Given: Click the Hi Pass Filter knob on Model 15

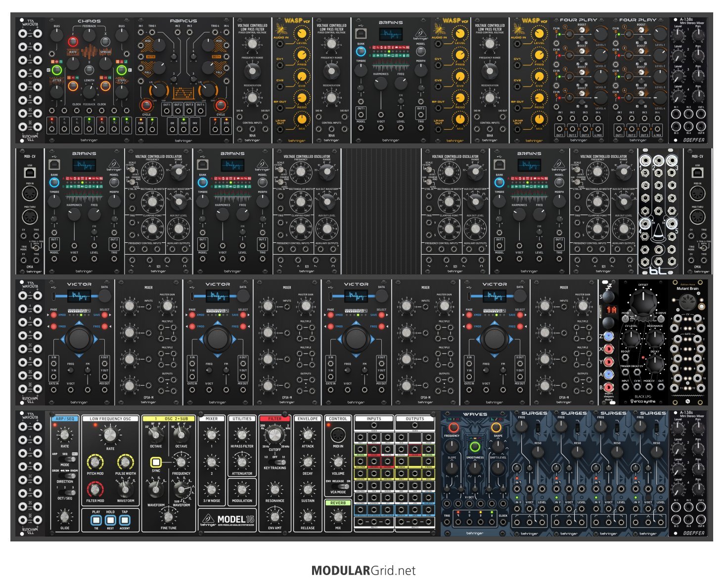Looking at the screenshot, I should (x=242, y=435).
